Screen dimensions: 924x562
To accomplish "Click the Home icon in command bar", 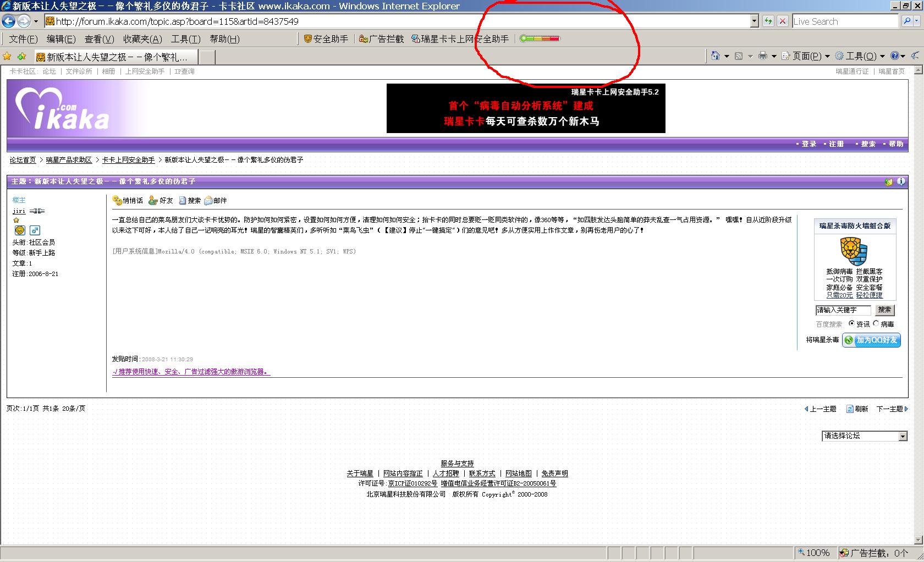I will click(x=715, y=56).
